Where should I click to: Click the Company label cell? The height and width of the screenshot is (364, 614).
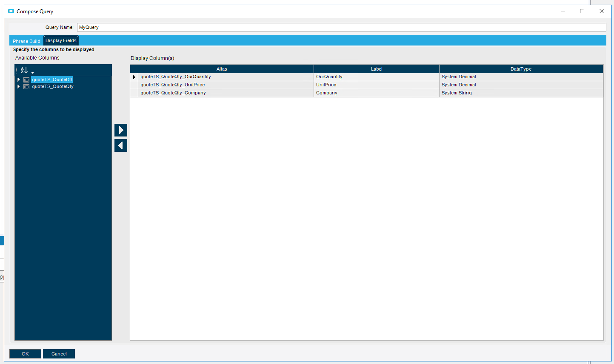coord(377,93)
